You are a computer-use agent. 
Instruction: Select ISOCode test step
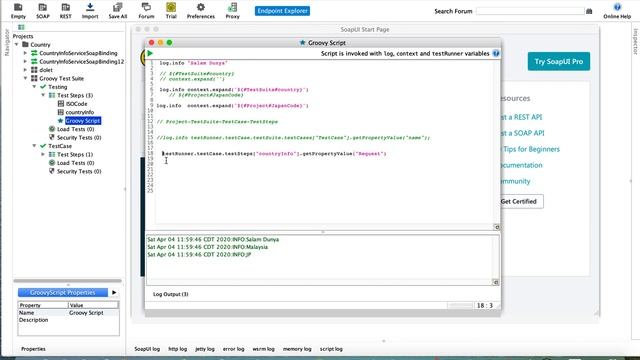(76, 104)
